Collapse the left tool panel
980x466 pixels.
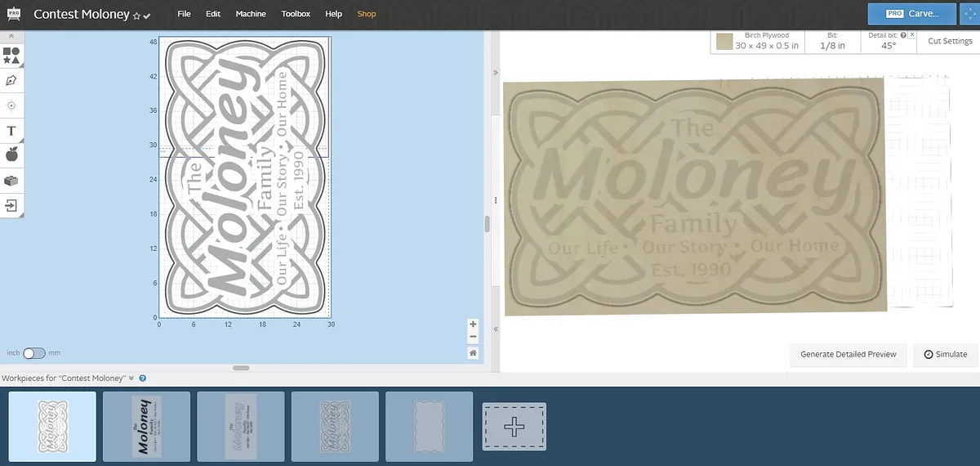tap(11, 37)
